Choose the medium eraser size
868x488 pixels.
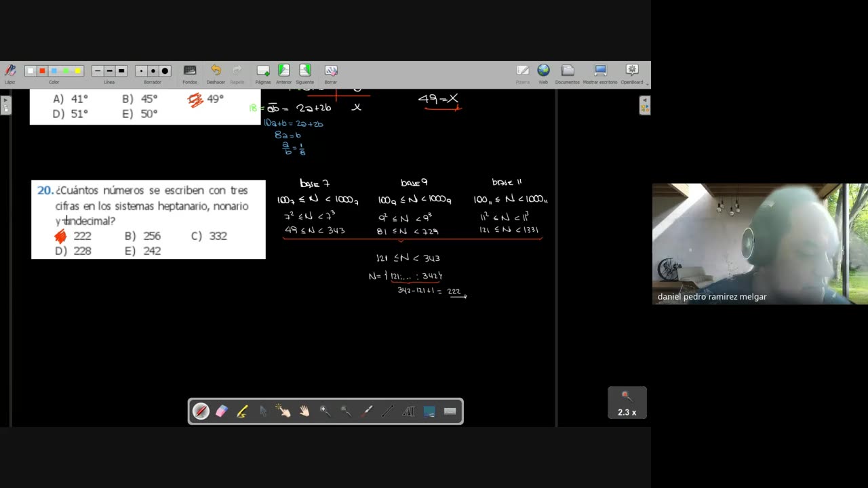153,70
